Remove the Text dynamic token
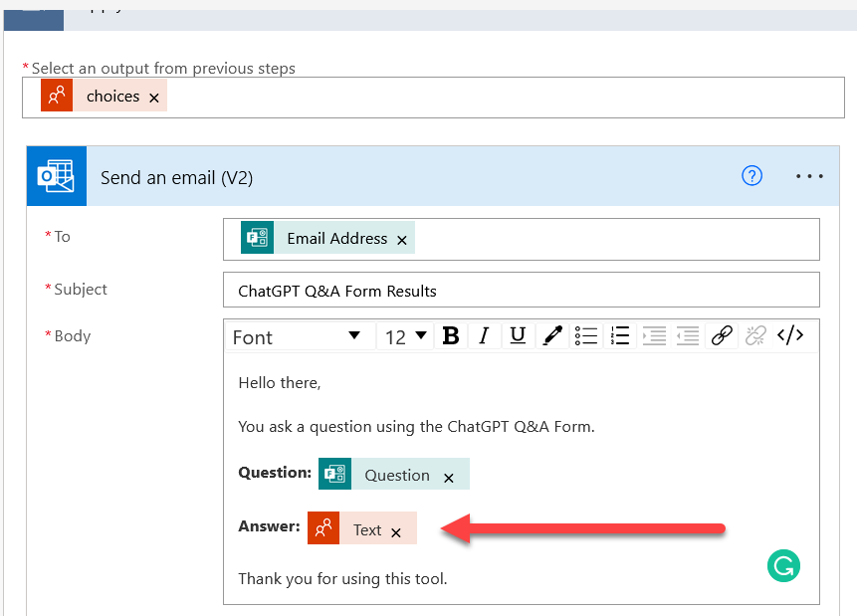This screenshot has width=857, height=616. pos(396,532)
